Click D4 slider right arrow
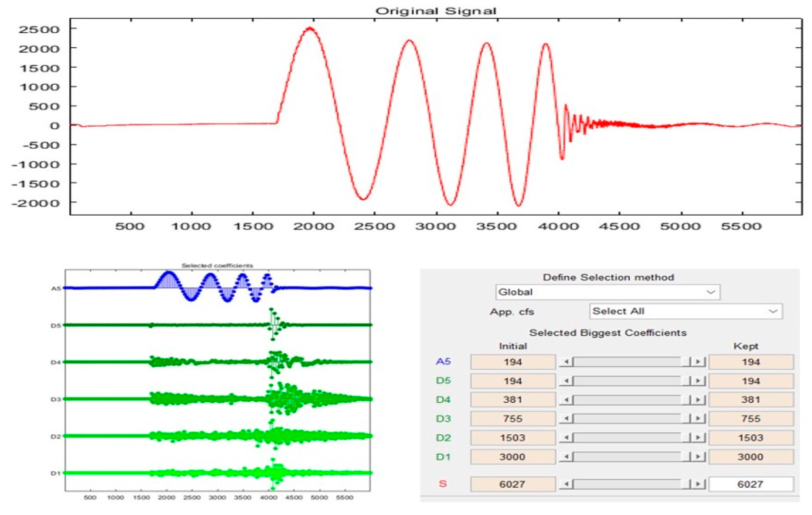The height and width of the screenshot is (515, 812). pyautogui.click(x=698, y=400)
